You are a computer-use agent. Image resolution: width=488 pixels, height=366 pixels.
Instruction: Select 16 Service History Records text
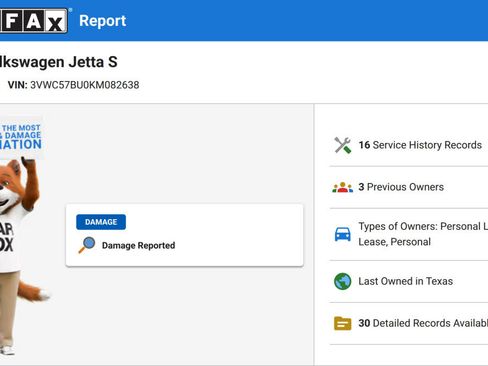(x=420, y=145)
